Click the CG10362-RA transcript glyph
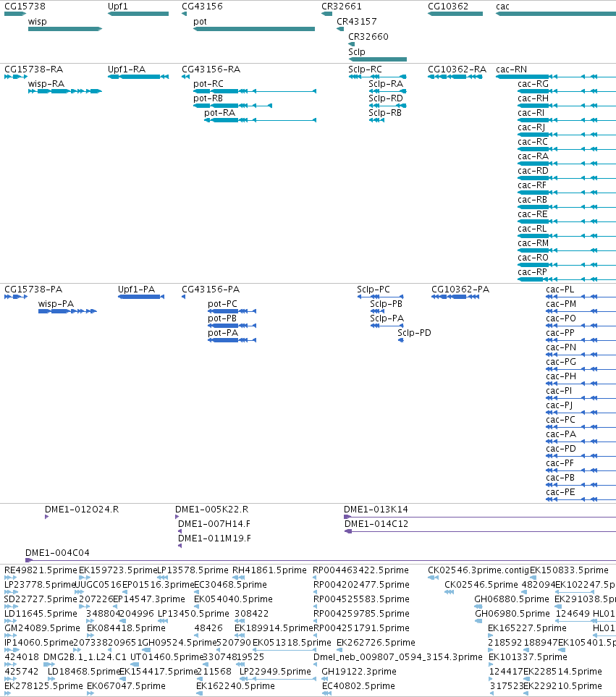This screenshot has height=697, width=616. pyautogui.click(x=455, y=77)
